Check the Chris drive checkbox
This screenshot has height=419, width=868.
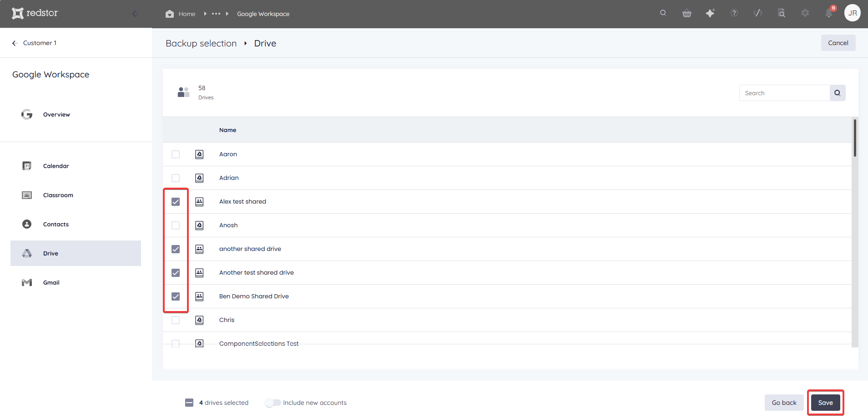point(176,320)
